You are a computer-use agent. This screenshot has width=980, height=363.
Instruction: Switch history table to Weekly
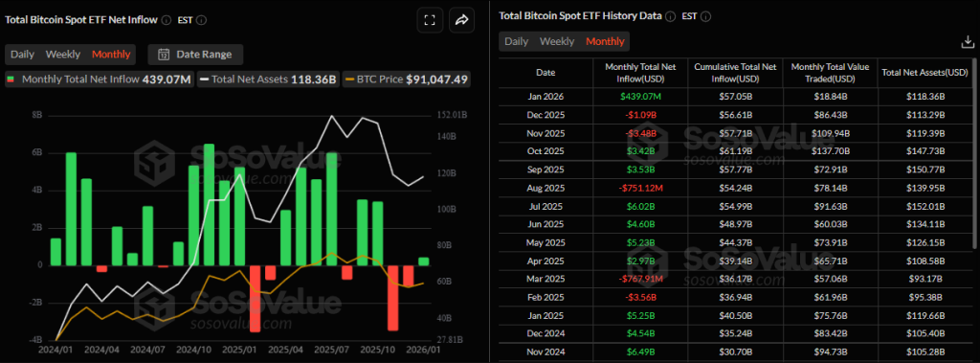click(x=557, y=41)
